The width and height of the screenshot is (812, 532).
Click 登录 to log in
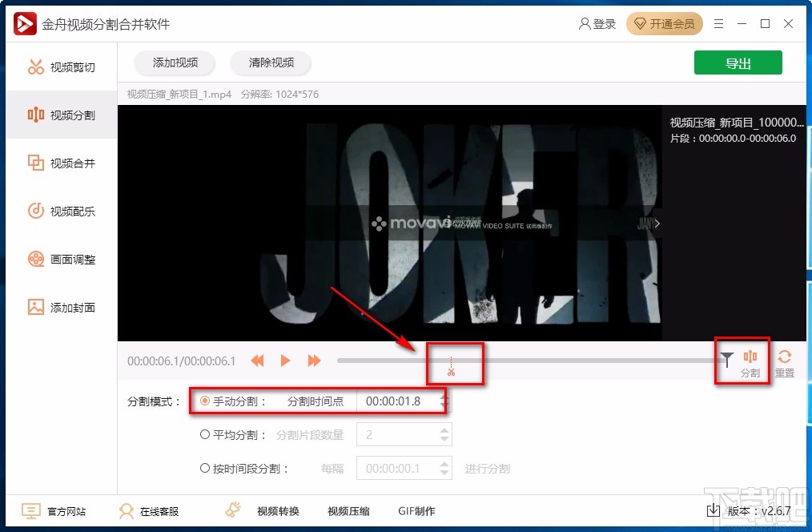597,24
